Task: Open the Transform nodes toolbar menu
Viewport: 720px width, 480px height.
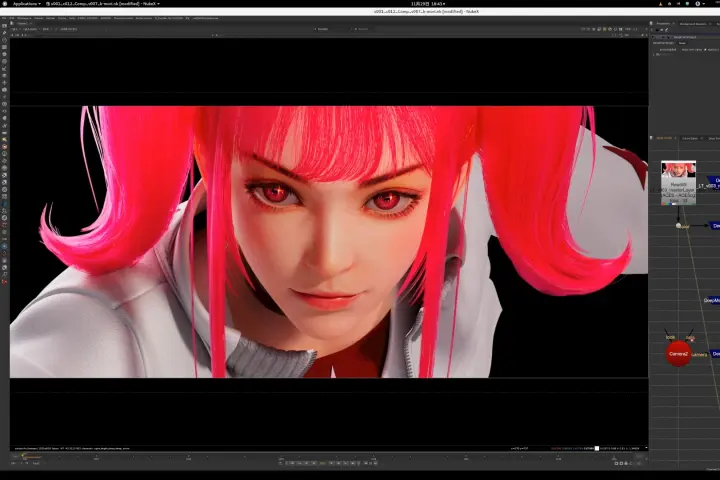Action: (5, 83)
